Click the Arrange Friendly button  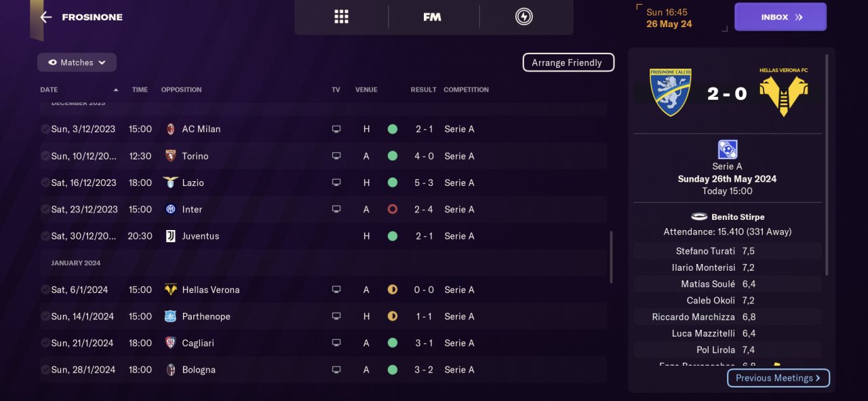(x=568, y=62)
